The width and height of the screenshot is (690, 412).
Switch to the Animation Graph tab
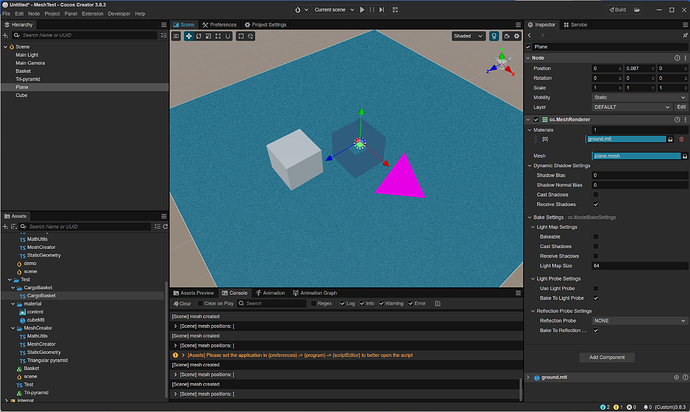315,293
